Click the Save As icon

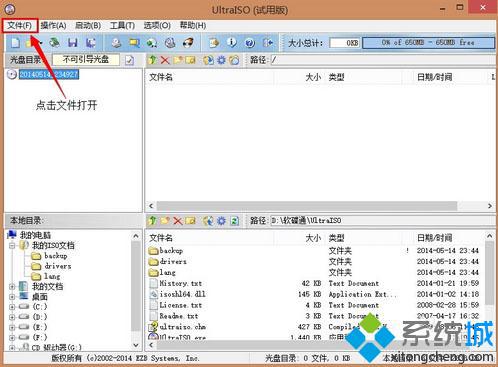coord(90,43)
